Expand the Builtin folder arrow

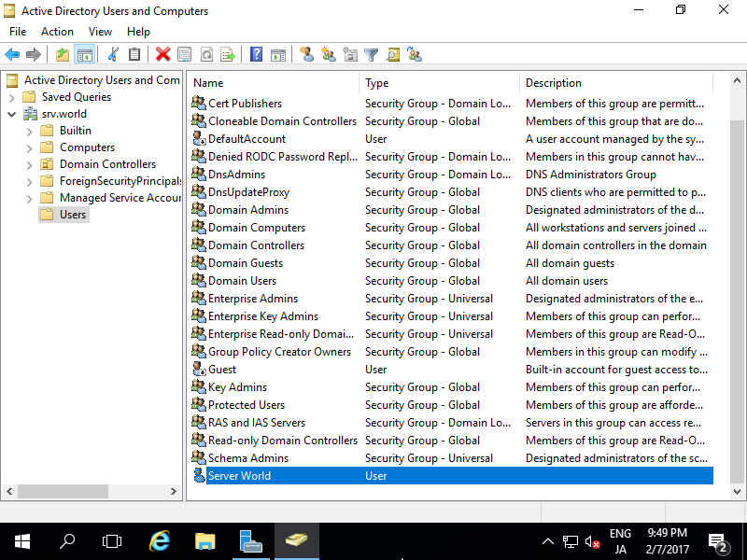point(30,132)
